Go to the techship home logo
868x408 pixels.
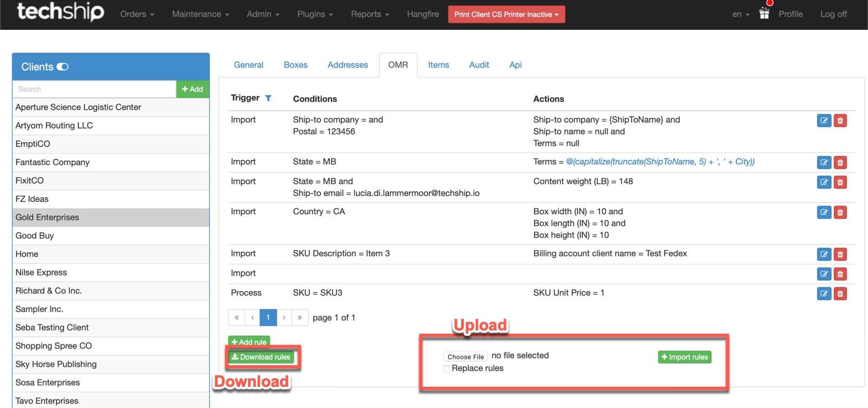(60, 12)
